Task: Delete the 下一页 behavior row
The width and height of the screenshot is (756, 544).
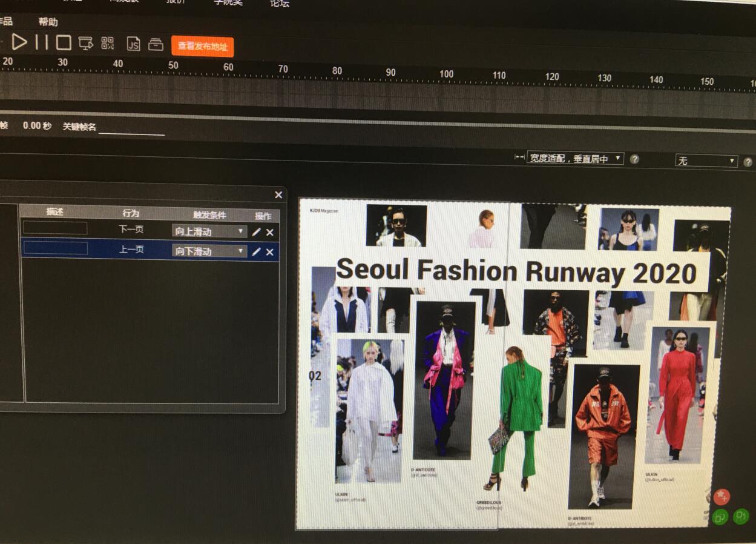Action: (x=270, y=232)
